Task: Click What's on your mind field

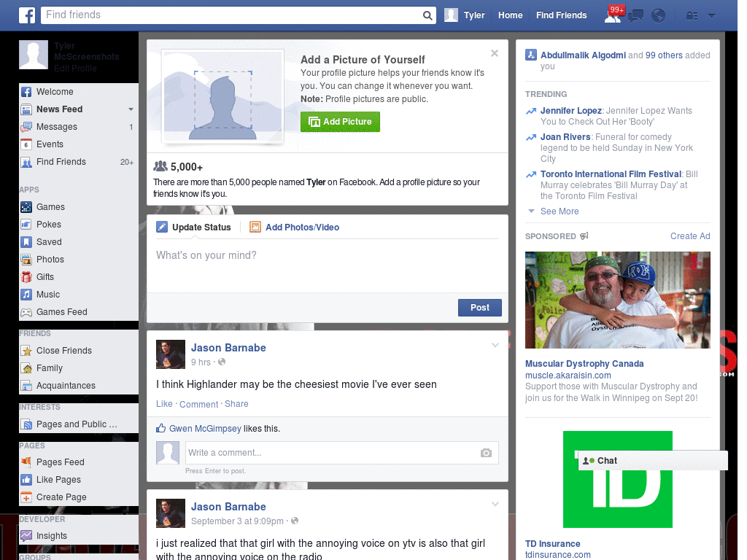Action: click(x=328, y=265)
